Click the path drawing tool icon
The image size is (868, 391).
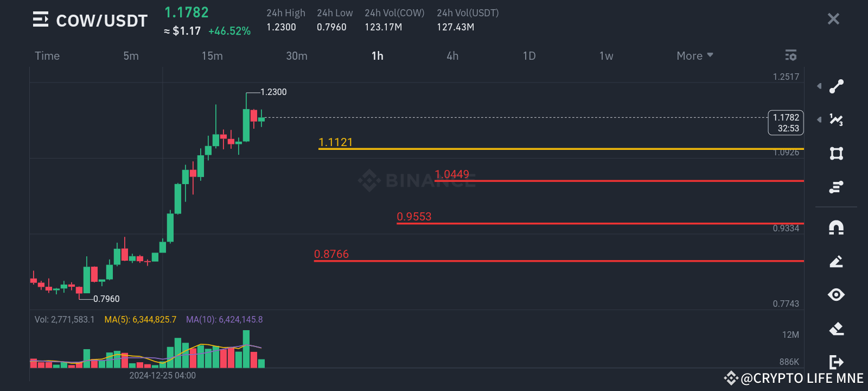coord(836,186)
